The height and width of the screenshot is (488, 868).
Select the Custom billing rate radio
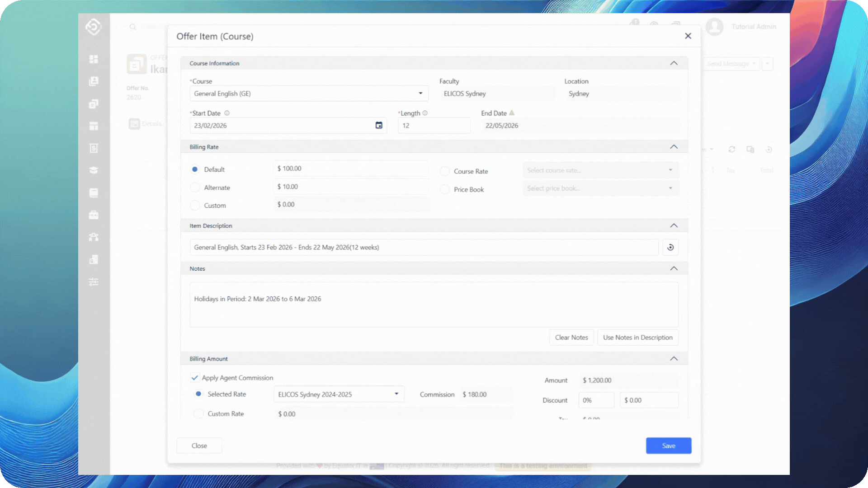click(195, 205)
